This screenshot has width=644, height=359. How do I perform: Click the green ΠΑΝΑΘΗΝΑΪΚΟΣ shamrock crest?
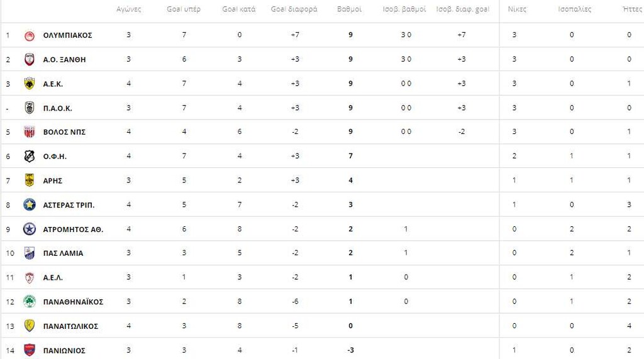(x=29, y=302)
